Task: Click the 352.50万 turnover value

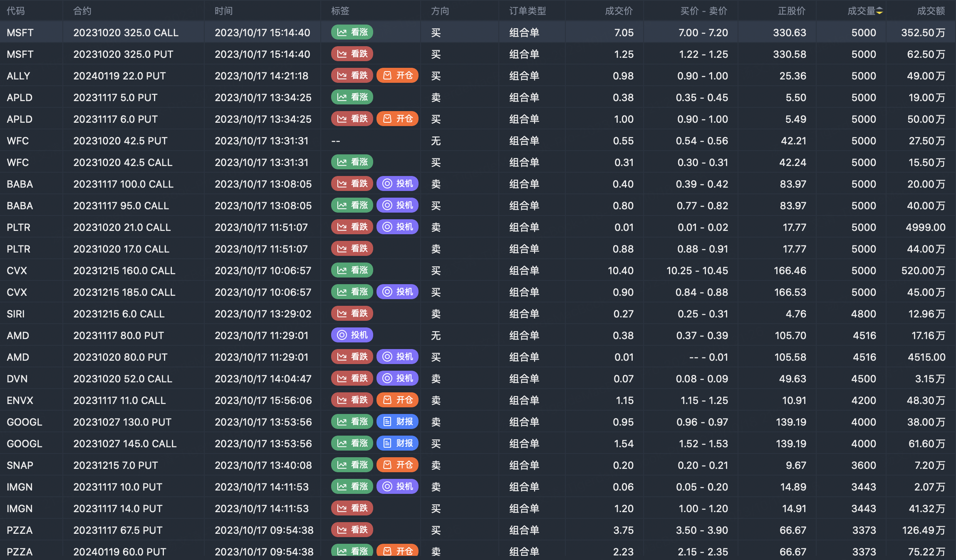Action: tap(923, 32)
